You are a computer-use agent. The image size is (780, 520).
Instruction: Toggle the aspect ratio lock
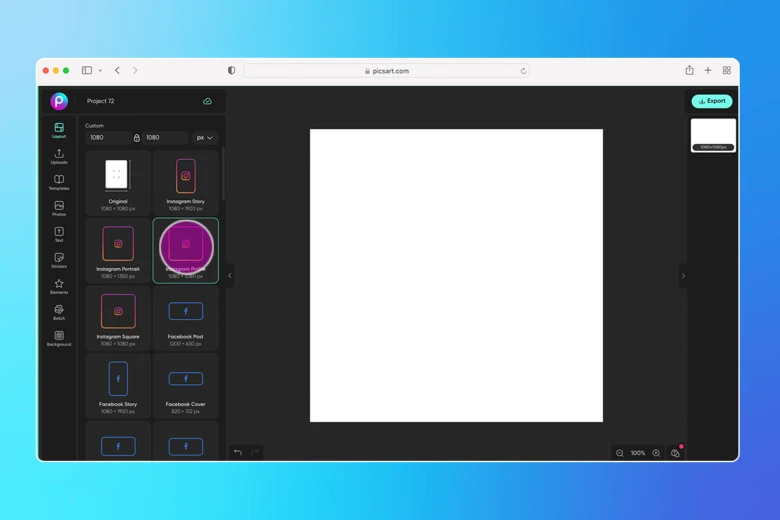(137, 138)
